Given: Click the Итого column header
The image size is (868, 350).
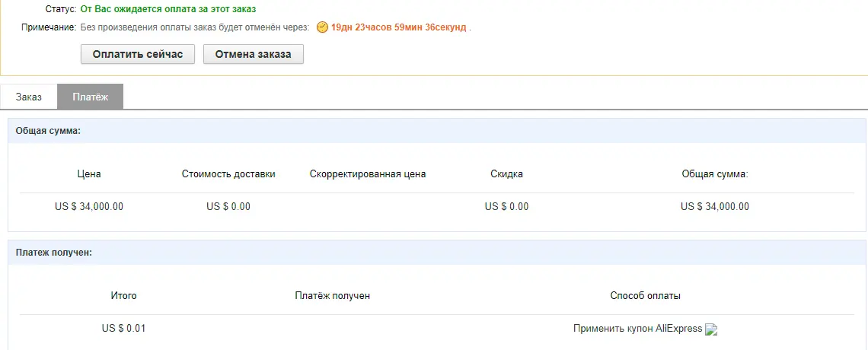Looking at the screenshot, I should [124, 296].
